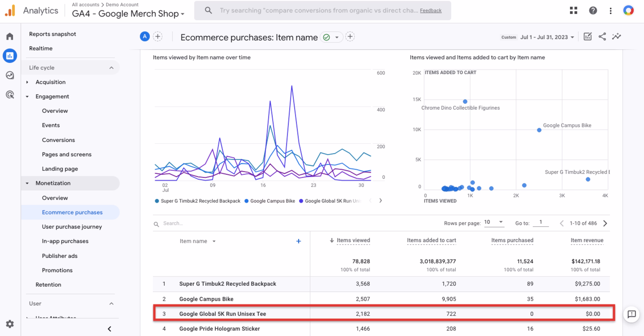The image size is (644, 336).
Task: Open the Explore compass icon
Action: (x=10, y=75)
